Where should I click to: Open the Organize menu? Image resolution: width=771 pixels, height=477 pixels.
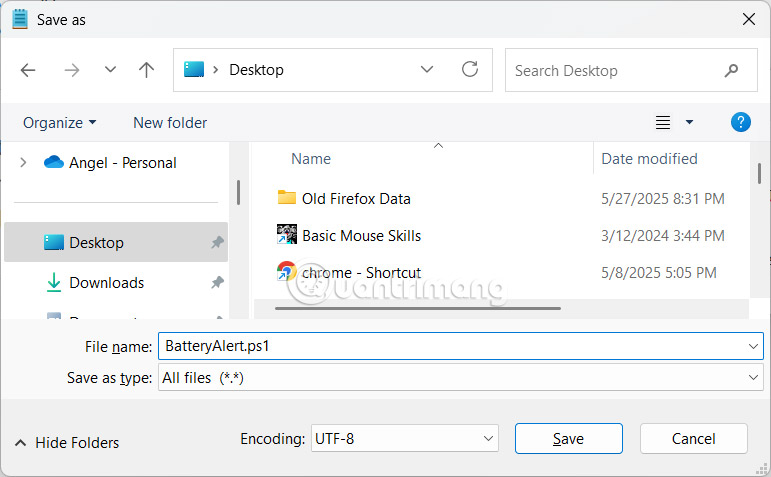59,122
